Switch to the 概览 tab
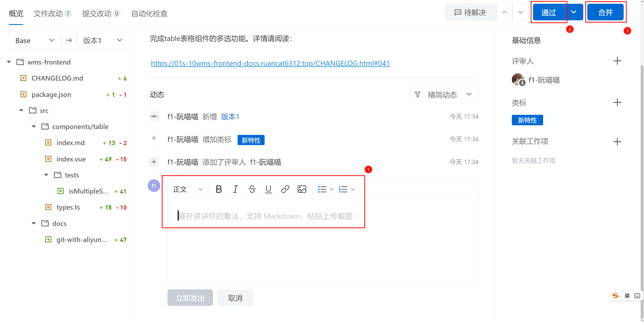This screenshot has height=322, width=644. coord(16,13)
